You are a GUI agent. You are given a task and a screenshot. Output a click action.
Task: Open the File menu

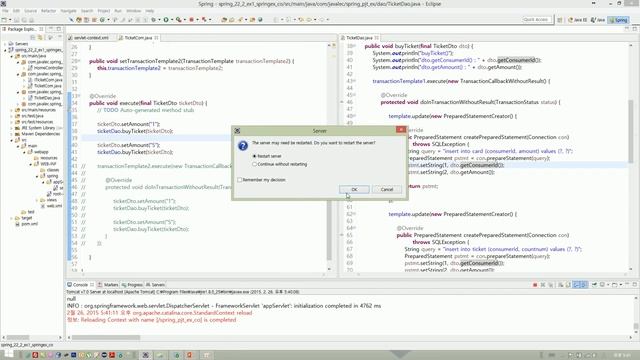coord(5,11)
